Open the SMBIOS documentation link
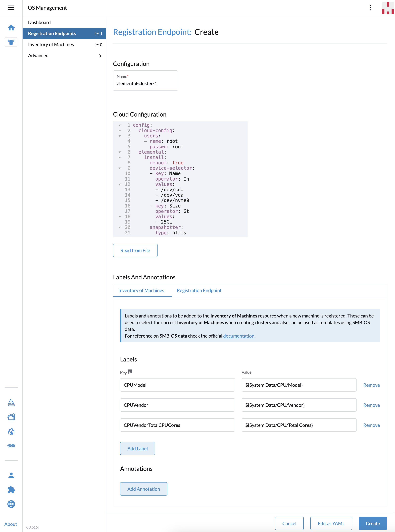The image size is (395, 532). [238, 336]
